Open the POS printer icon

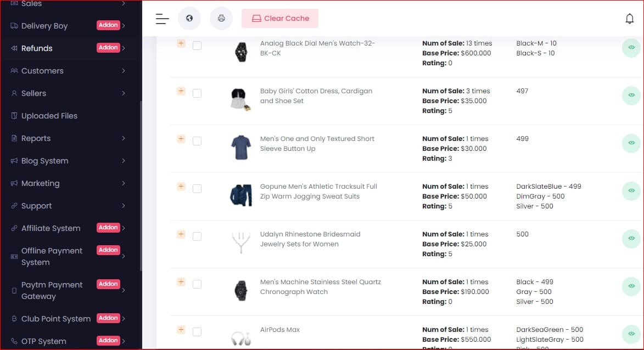point(221,19)
